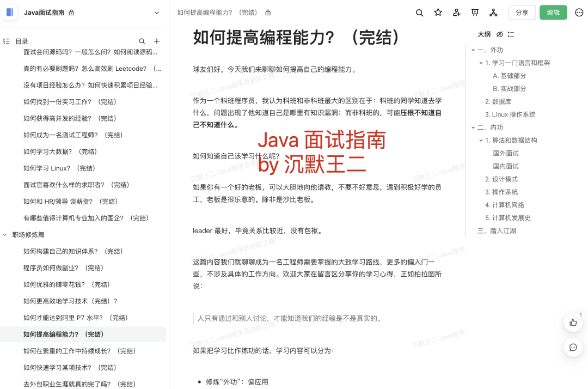Open 如何获得高并发的经验 document
588x389 pixels.
[x=70, y=119]
